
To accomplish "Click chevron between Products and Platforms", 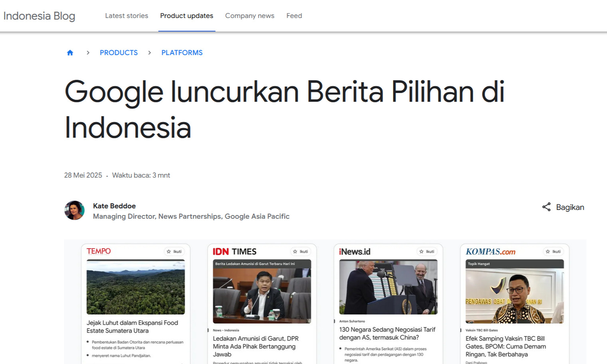I will (149, 53).
